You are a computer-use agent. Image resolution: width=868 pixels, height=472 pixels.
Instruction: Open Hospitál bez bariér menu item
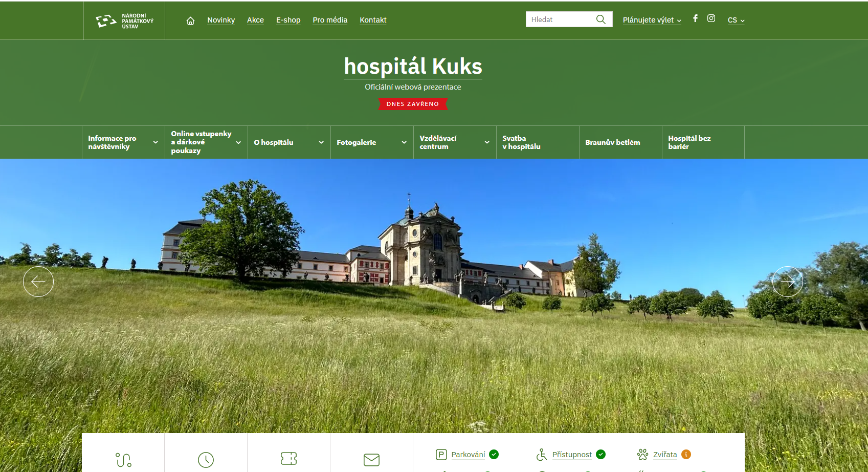[703, 142]
